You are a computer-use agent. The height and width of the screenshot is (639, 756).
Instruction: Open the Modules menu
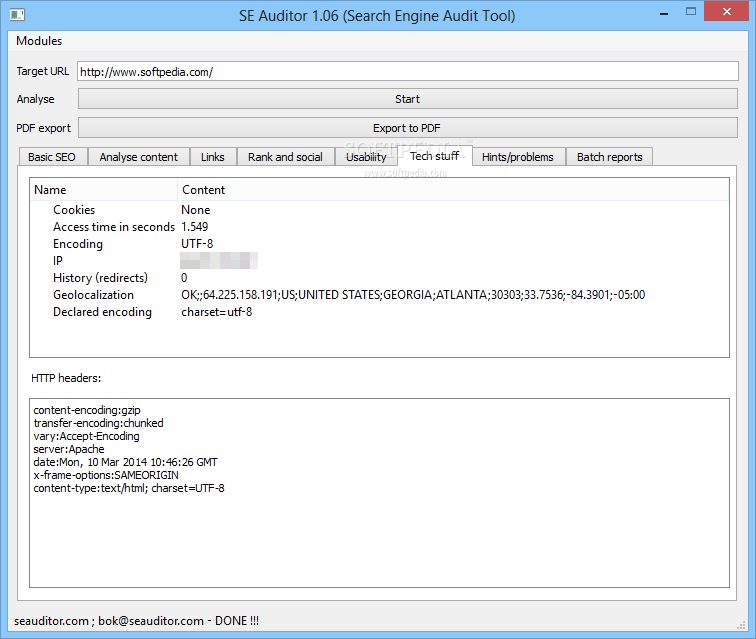pyautogui.click(x=39, y=41)
